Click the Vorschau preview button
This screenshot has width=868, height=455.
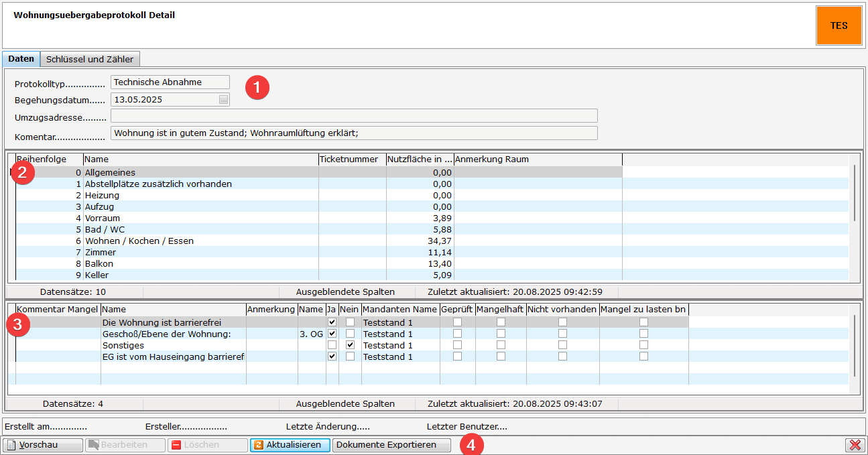(43, 445)
